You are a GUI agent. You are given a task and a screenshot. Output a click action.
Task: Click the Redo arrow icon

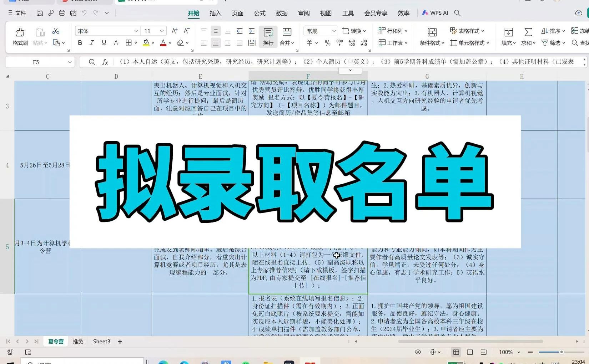click(x=96, y=13)
